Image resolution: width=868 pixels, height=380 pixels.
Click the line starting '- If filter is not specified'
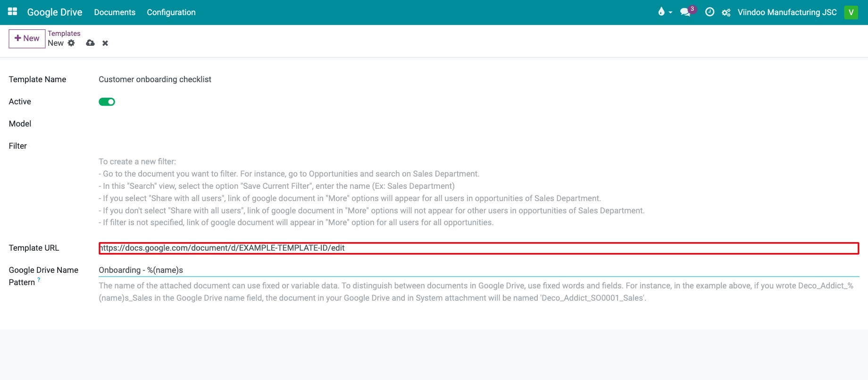(296, 222)
